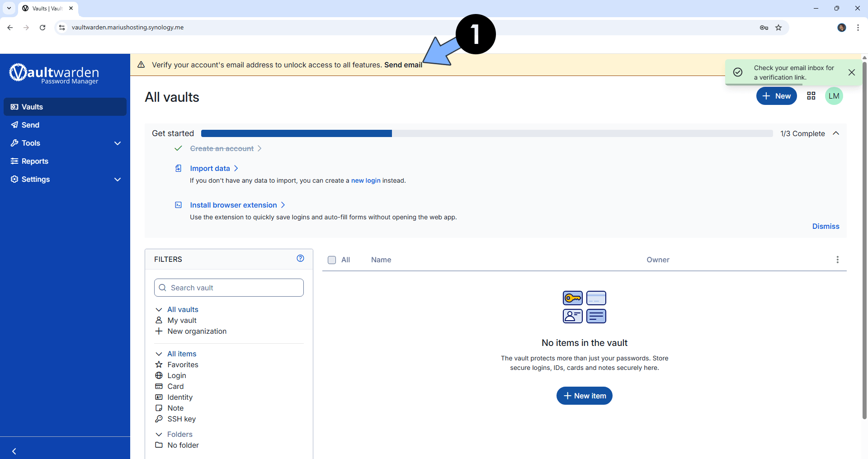Close the email verification toast
The image size is (868, 459).
[852, 72]
